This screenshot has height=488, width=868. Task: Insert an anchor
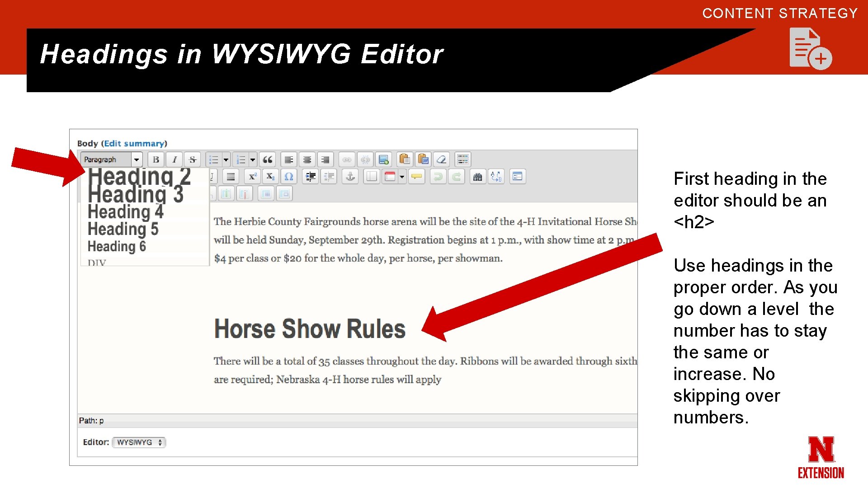click(350, 177)
